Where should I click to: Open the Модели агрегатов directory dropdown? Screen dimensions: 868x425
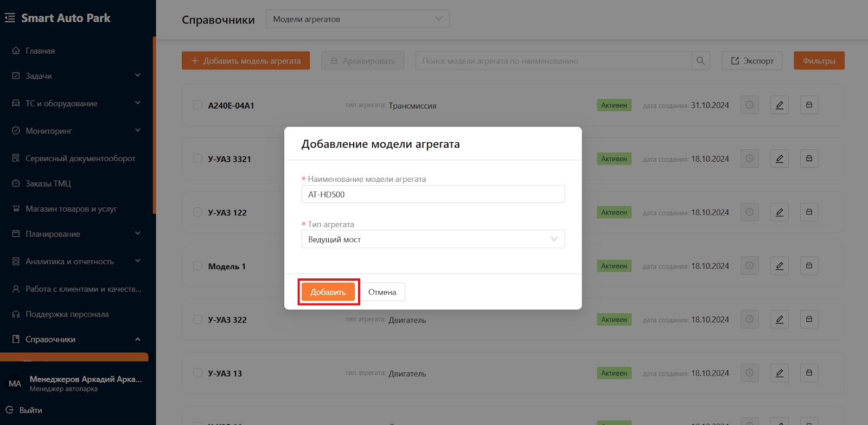click(358, 19)
